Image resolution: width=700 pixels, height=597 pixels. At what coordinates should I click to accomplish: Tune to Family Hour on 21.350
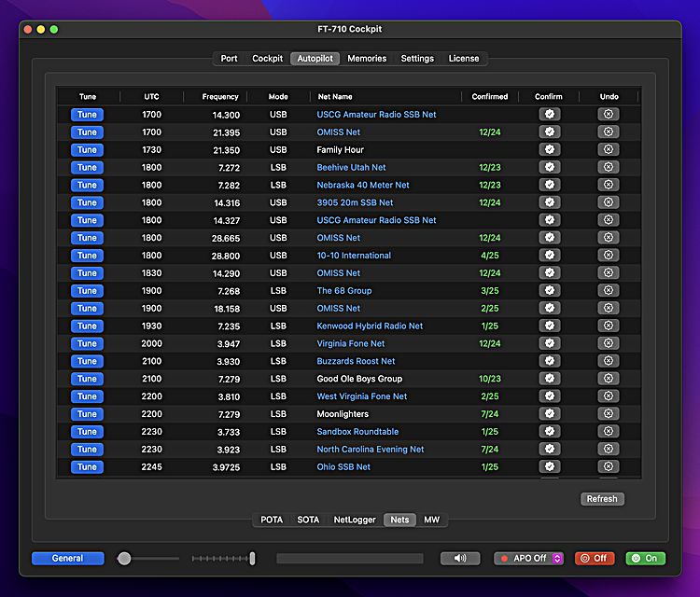(87, 150)
